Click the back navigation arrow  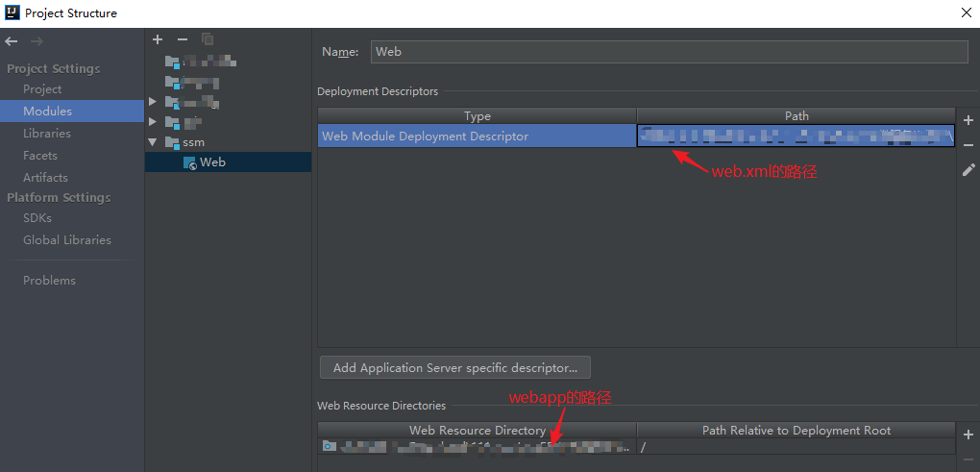pyautogui.click(x=12, y=41)
